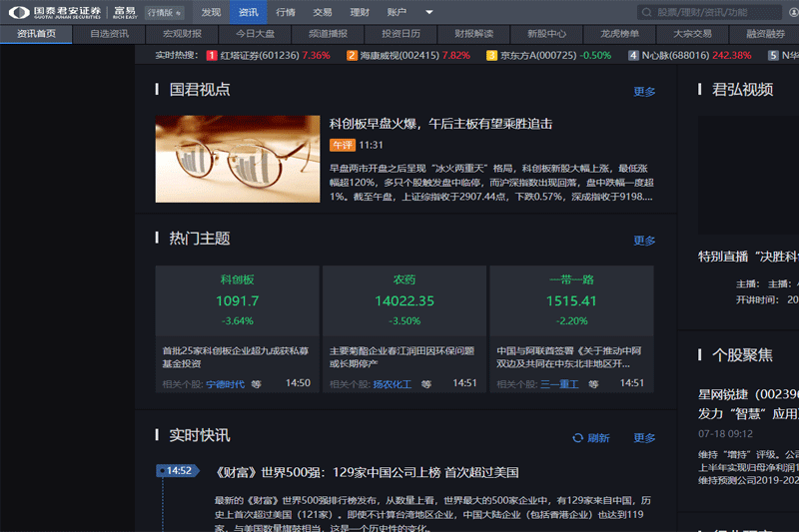Click the Guotai Junan Securities logo

[x=55, y=12]
